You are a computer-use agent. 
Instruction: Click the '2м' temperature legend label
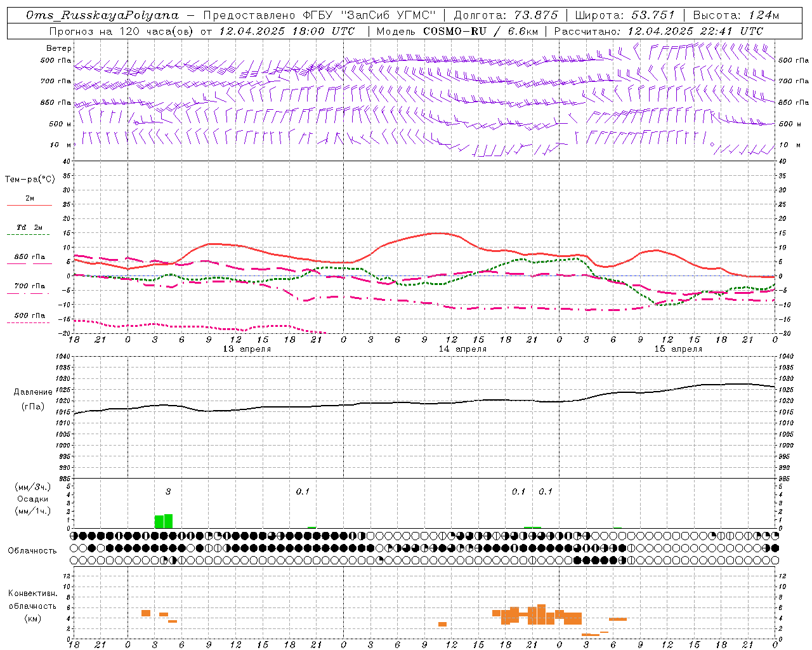(30, 198)
